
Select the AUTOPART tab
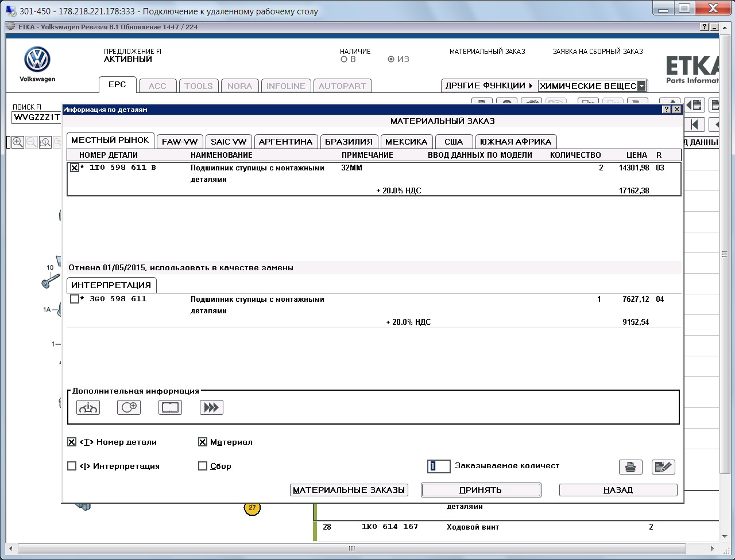pos(342,86)
